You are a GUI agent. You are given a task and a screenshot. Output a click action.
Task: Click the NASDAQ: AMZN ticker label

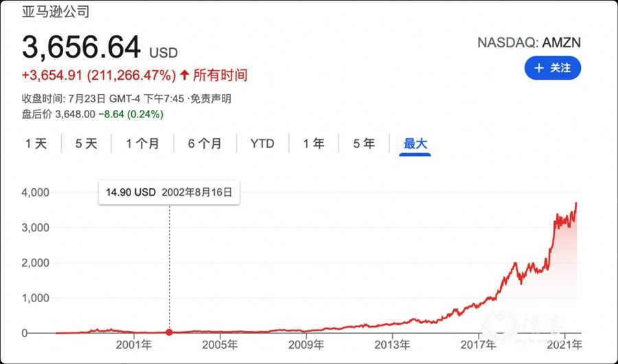click(x=529, y=43)
